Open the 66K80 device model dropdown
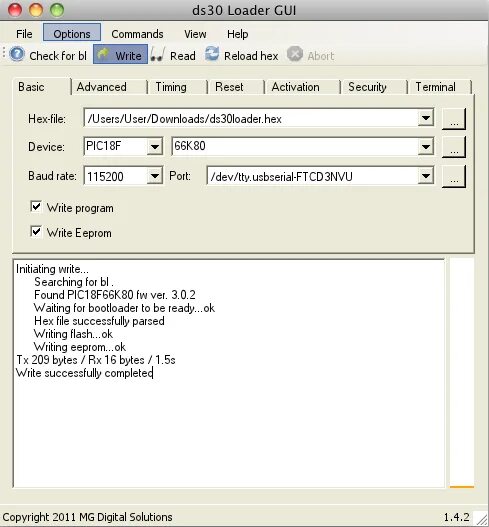The width and height of the screenshot is (489, 527). coord(426,147)
